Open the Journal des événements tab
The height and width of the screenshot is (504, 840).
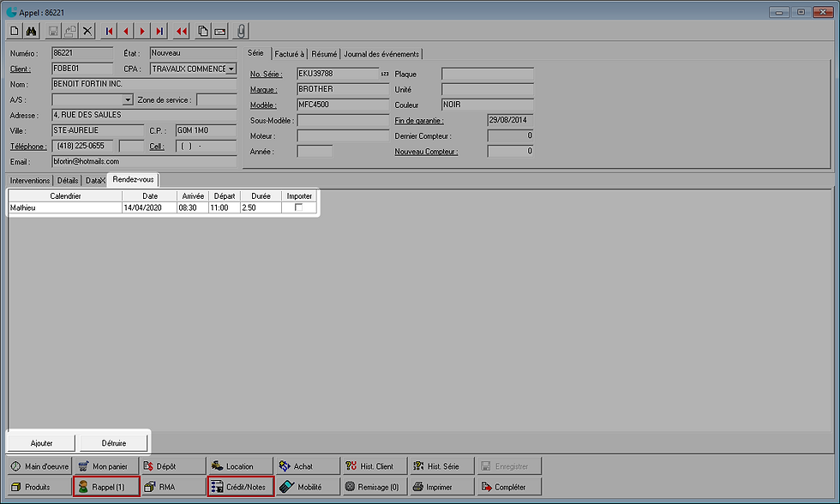click(x=381, y=53)
